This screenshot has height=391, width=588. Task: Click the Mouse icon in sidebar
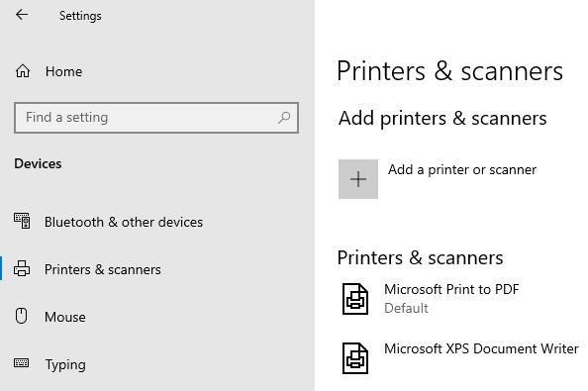click(22, 316)
